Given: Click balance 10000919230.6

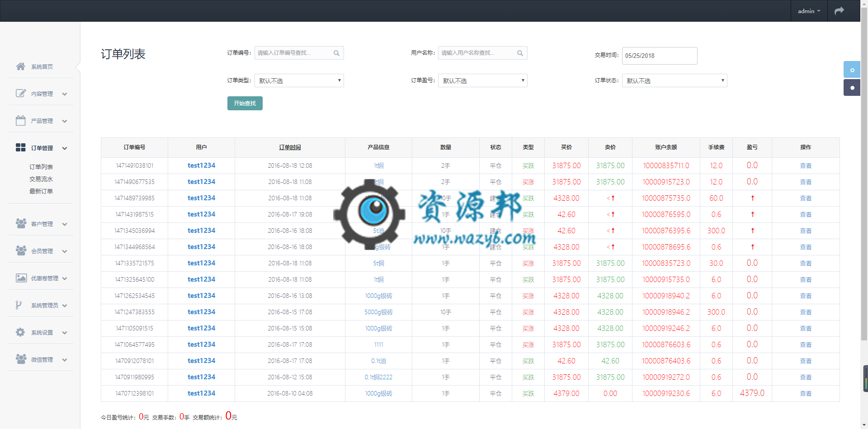Looking at the screenshot, I should pyautogui.click(x=666, y=393).
